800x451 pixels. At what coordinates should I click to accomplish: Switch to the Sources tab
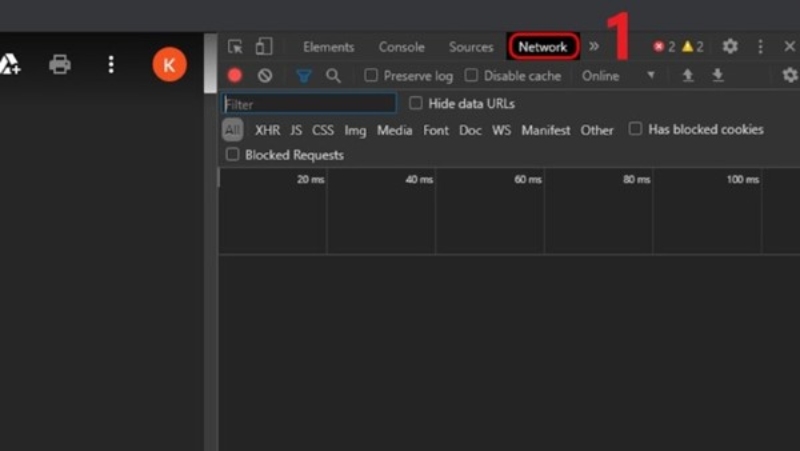pos(471,47)
